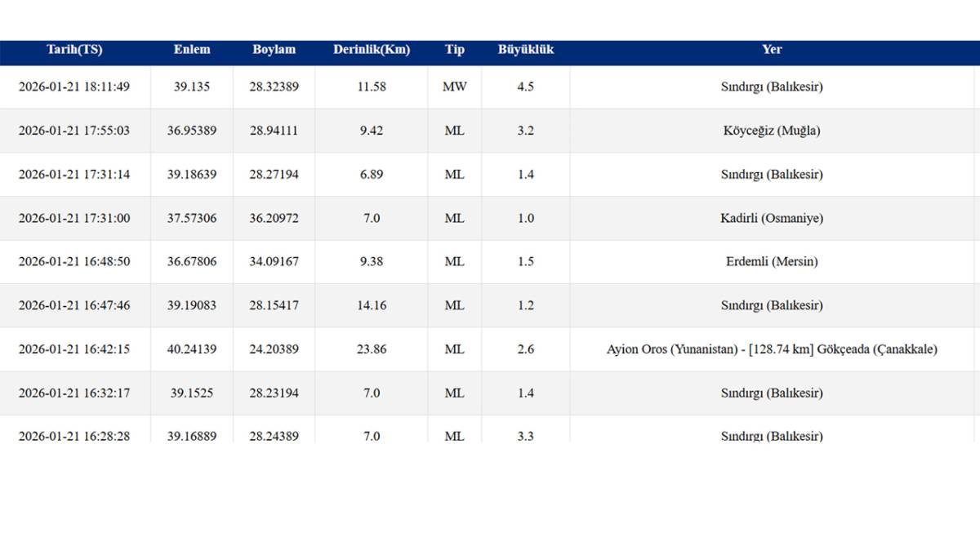Viewport: 980px width, 551px height.
Task: Select the 2026-01-21 18:11:49 date cell
Action: [x=74, y=87]
